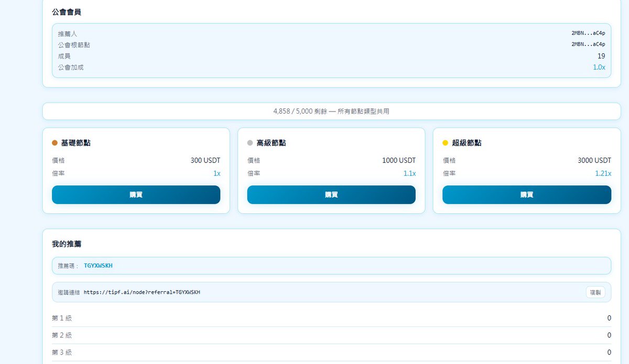Click the 1.21x multiplier value
Screen dimensions: 629x364
(x=603, y=173)
